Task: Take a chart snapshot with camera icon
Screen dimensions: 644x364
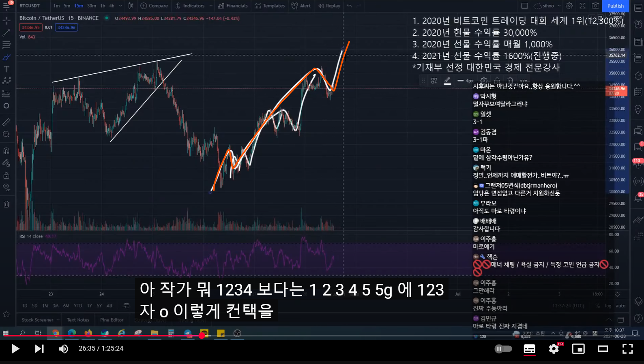Action: click(595, 6)
